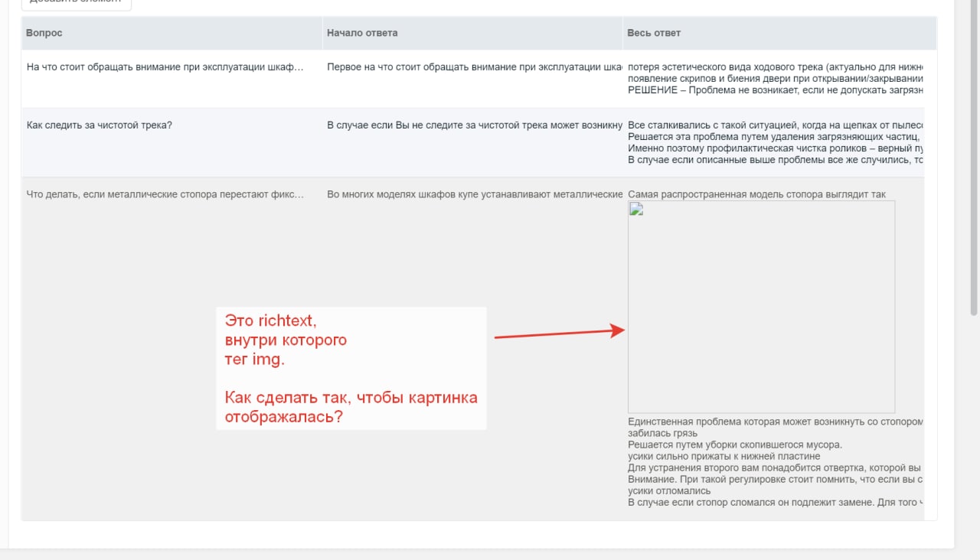Click text Самая распространенная модель стопора

tap(756, 194)
